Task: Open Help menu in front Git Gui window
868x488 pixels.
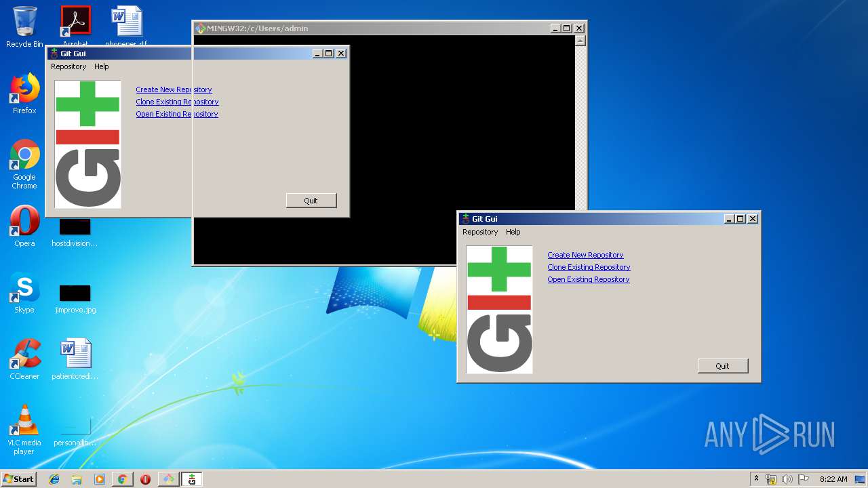Action: pos(513,232)
